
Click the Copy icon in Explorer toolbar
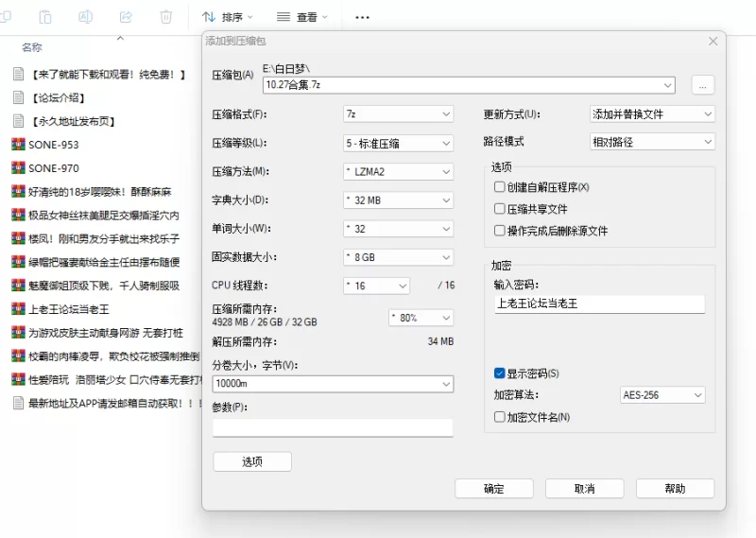(5, 16)
